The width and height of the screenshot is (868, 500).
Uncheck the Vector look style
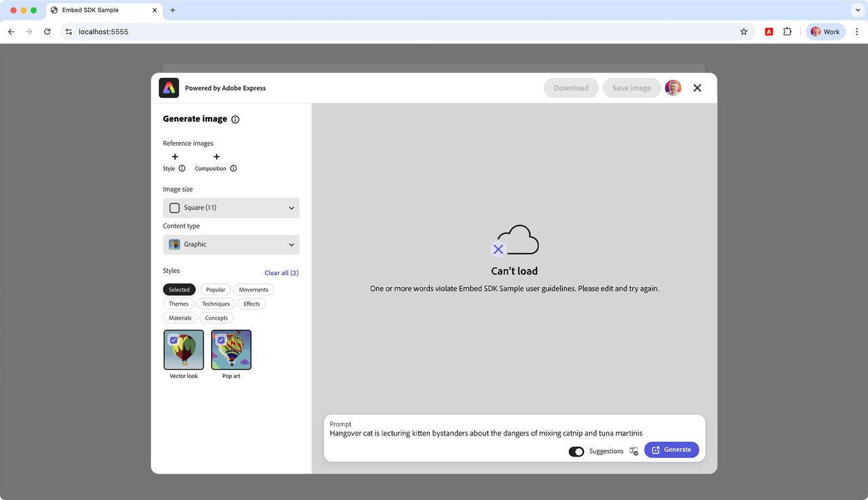tap(174, 340)
